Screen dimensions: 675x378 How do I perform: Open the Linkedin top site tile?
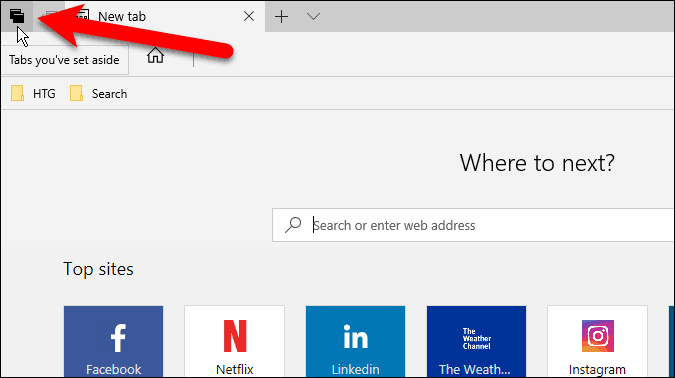click(356, 342)
